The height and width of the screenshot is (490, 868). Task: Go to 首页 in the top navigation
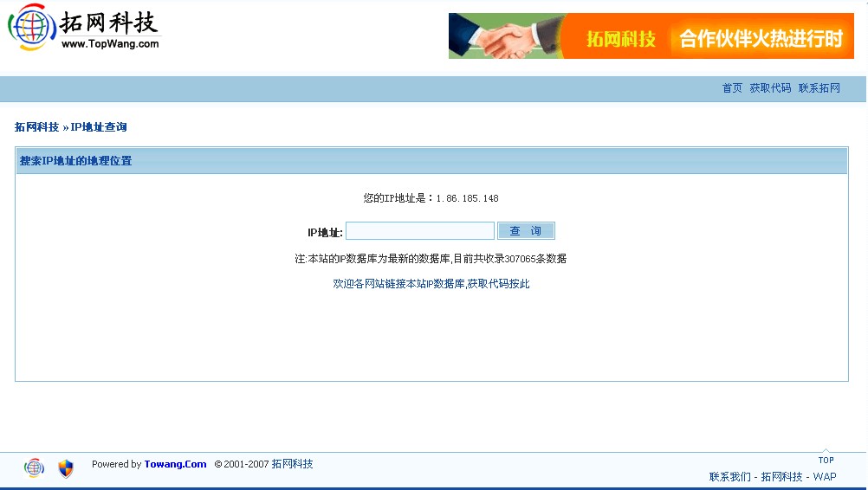(x=732, y=88)
